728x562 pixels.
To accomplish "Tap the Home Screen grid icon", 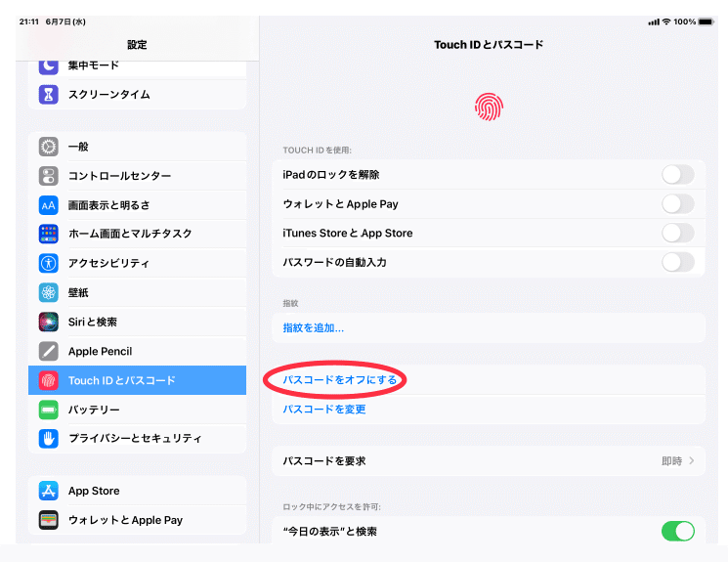I will point(48,235).
